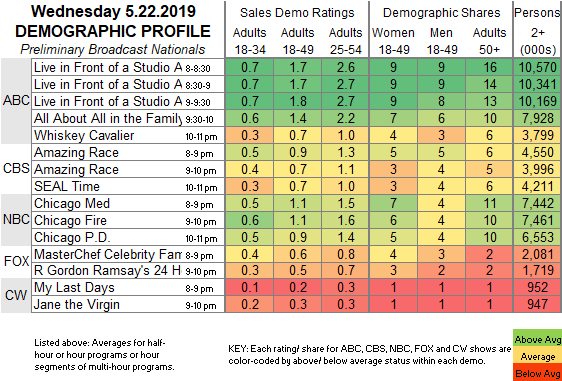The width and height of the screenshot is (562, 381).
Task: Click the CW network label
Action: pyautogui.click(x=16, y=295)
